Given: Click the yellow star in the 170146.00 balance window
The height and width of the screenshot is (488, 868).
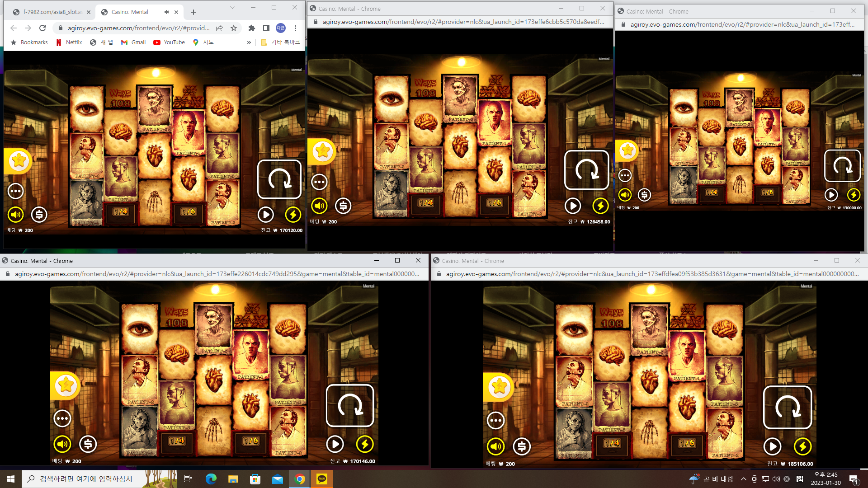Looking at the screenshot, I should click(66, 385).
